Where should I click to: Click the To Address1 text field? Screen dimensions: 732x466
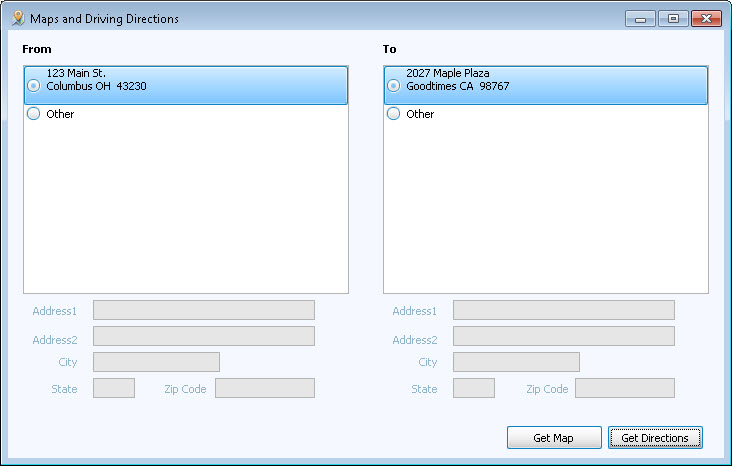tap(563, 310)
